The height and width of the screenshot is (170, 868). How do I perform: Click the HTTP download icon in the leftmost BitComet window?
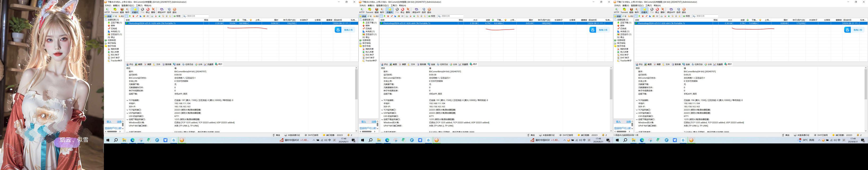(107, 10)
